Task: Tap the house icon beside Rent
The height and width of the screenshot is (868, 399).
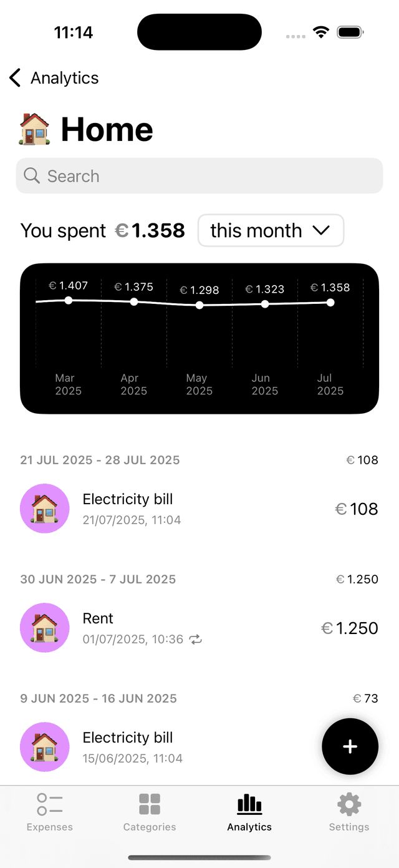Action: 45,628
